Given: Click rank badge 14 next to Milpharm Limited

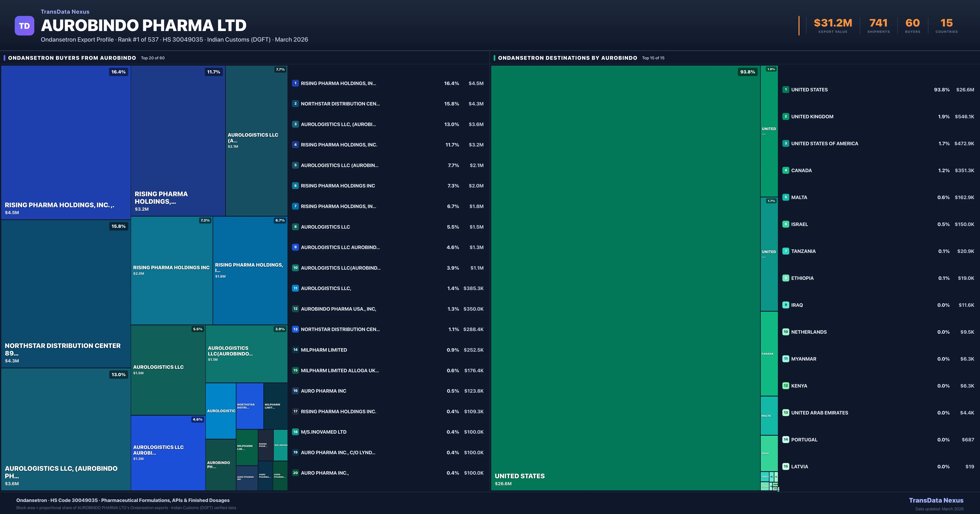Looking at the screenshot, I should coord(295,350).
